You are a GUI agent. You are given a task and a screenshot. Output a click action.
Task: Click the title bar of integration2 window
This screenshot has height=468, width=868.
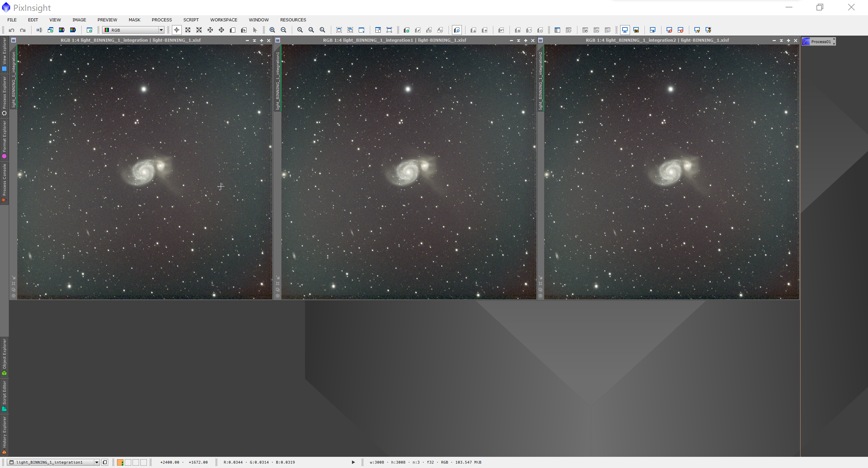(657, 40)
